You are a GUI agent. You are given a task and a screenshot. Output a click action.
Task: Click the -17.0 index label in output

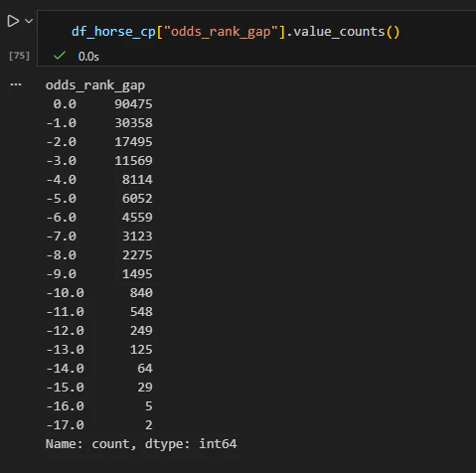[x=66, y=425]
